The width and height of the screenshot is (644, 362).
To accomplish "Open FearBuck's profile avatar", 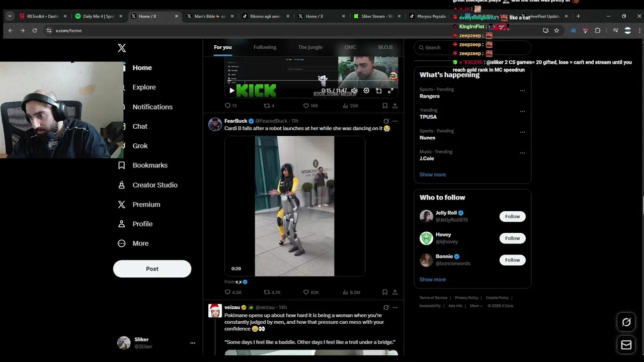I will click(x=215, y=124).
